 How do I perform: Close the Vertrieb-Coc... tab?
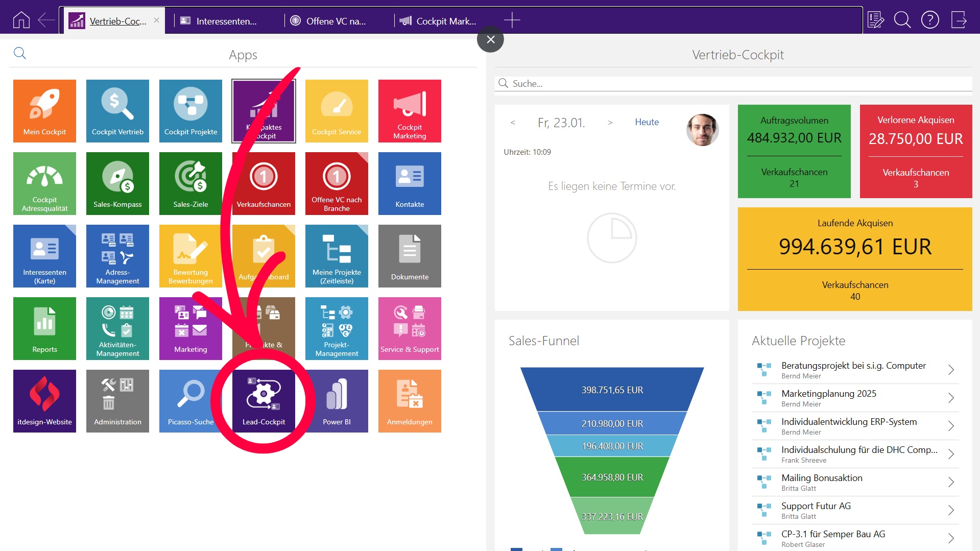tap(157, 20)
